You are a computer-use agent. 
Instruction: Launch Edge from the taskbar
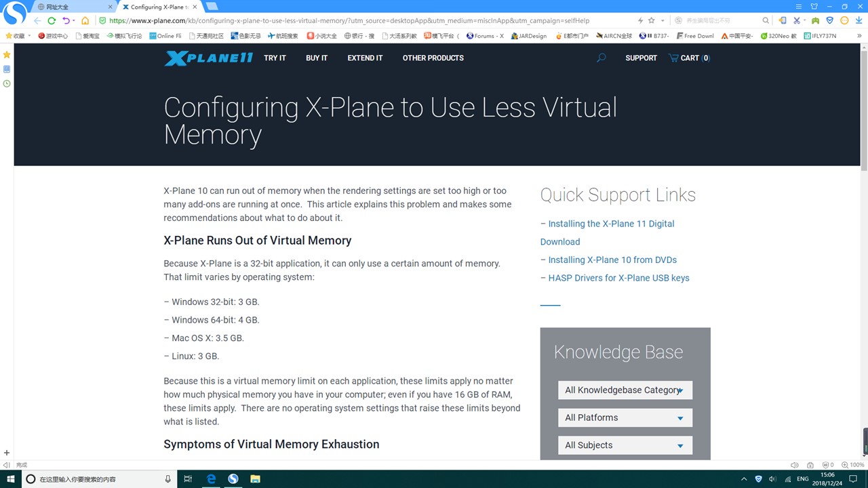click(x=211, y=479)
